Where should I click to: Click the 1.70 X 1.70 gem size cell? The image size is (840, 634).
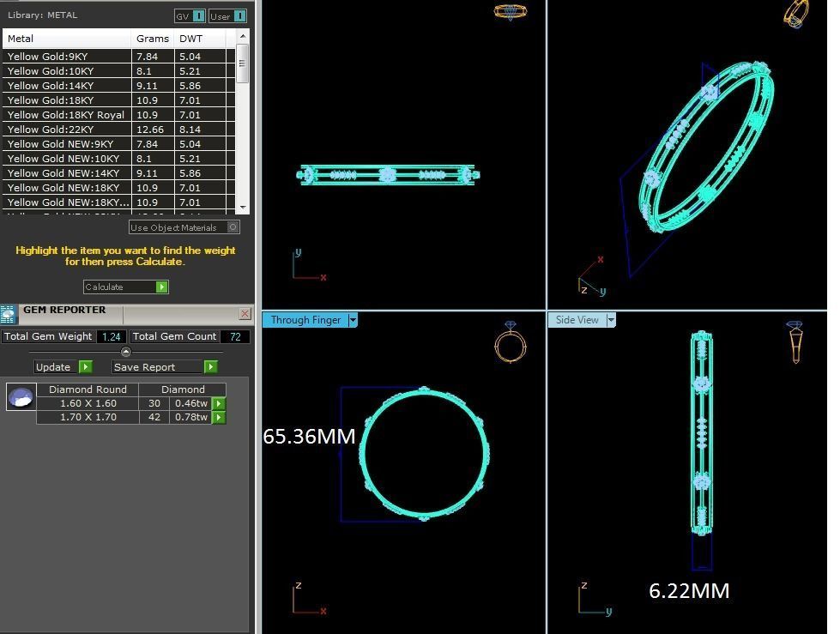(x=88, y=417)
